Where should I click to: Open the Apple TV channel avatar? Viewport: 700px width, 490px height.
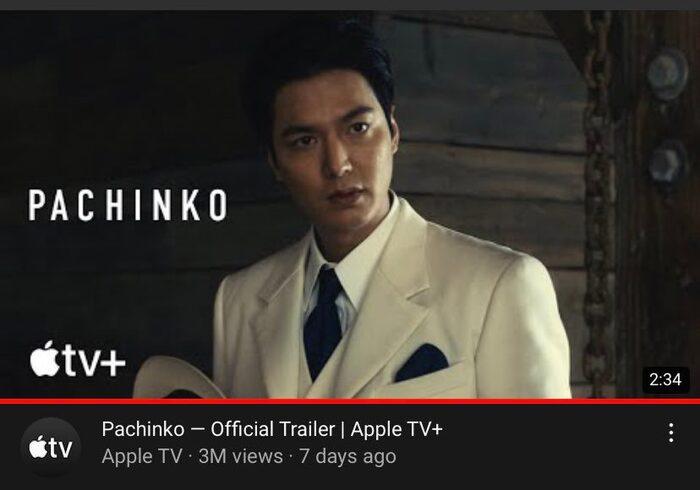point(50,447)
